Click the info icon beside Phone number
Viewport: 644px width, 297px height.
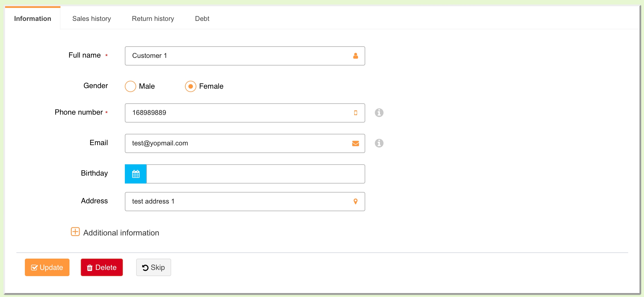379,113
